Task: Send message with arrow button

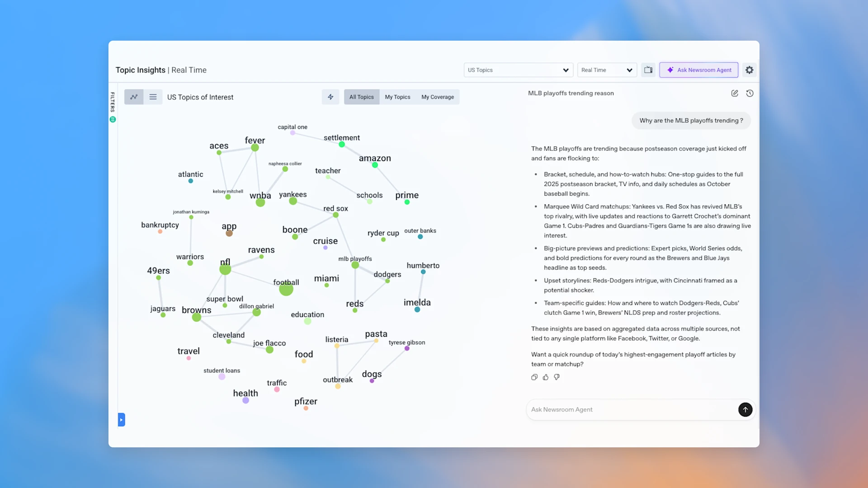Action: coord(745,409)
